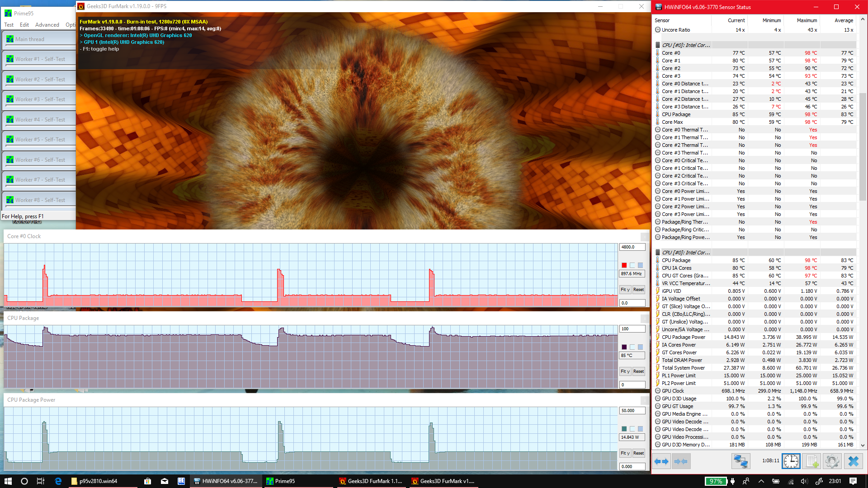Image resolution: width=868 pixels, height=488 pixels.
Task: Open Prime95 Test menu
Action: click(x=9, y=25)
